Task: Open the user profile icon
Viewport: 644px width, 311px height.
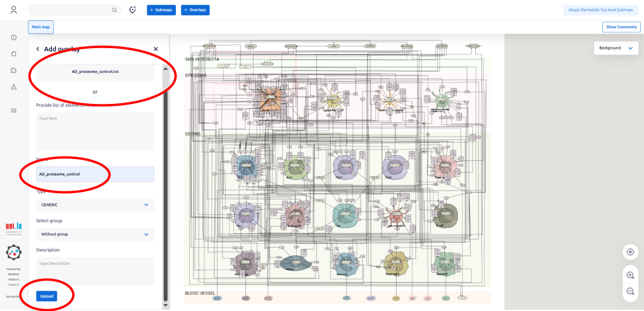Action: point(14,10)
